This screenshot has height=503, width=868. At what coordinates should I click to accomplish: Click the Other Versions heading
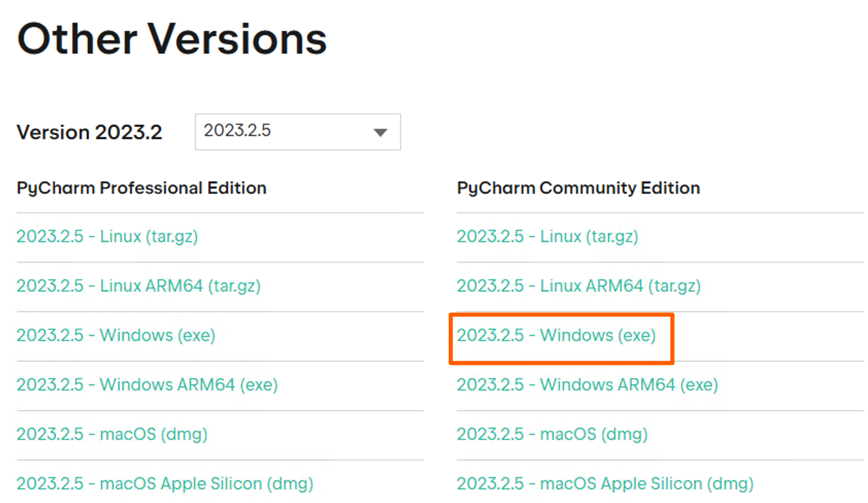pyautogui.click(x=172, y=39)
